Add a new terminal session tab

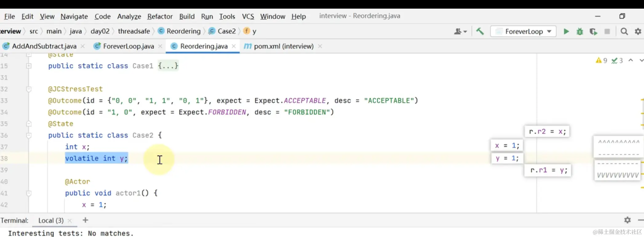(x=85, y=220)
